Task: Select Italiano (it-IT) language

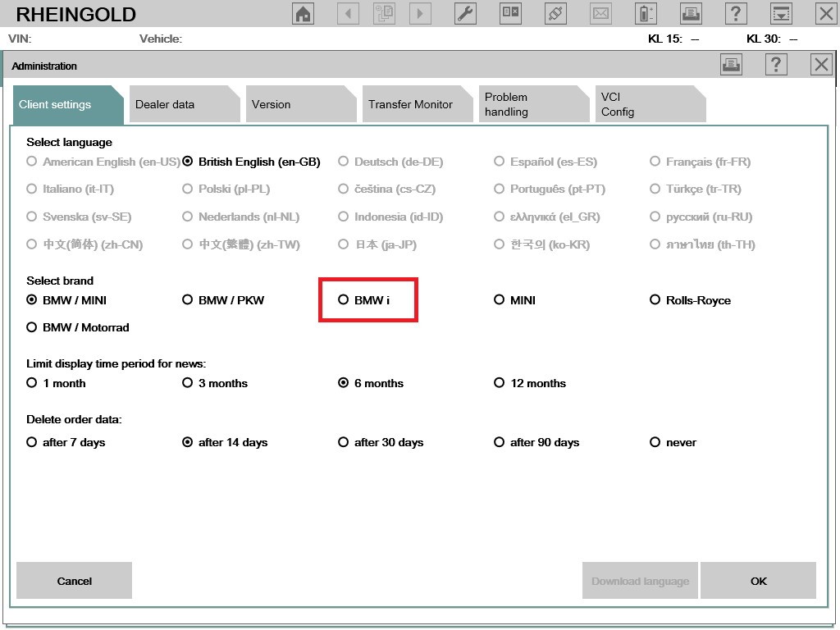Action: [71, 189]
